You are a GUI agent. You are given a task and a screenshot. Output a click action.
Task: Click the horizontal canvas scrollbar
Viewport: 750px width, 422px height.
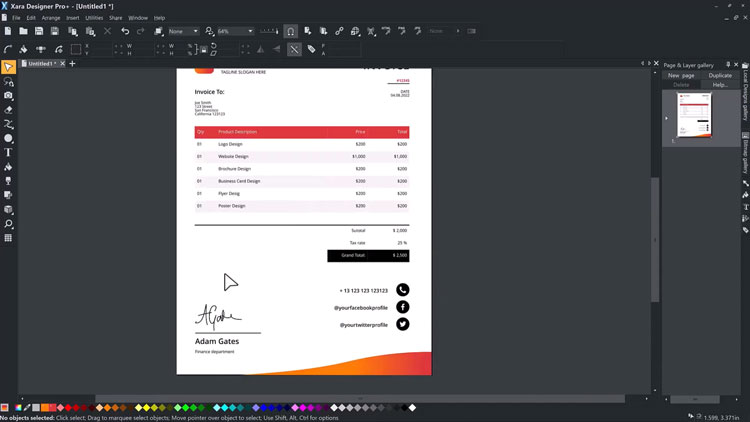coord(360,399)
